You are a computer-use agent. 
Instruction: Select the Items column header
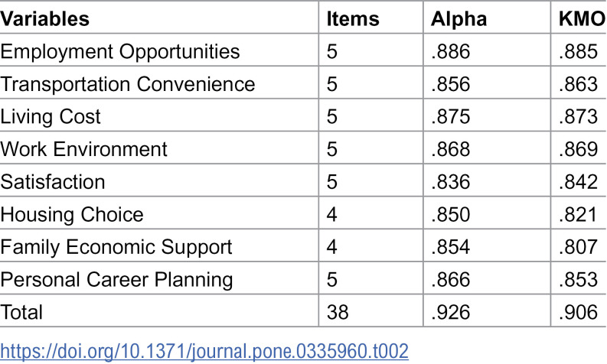point(353,18)
